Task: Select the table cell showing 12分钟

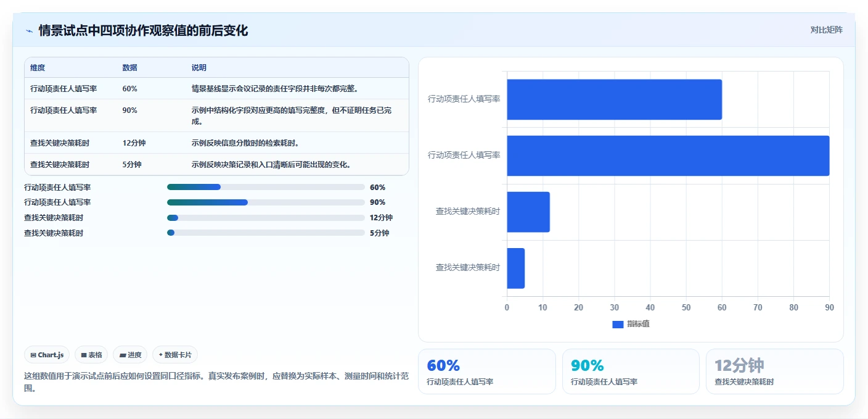Action: click(x=134, y=143)
